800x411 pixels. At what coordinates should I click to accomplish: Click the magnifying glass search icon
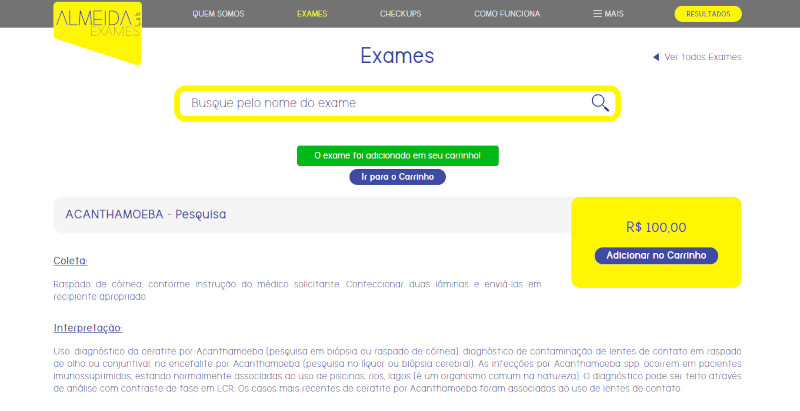600,103
